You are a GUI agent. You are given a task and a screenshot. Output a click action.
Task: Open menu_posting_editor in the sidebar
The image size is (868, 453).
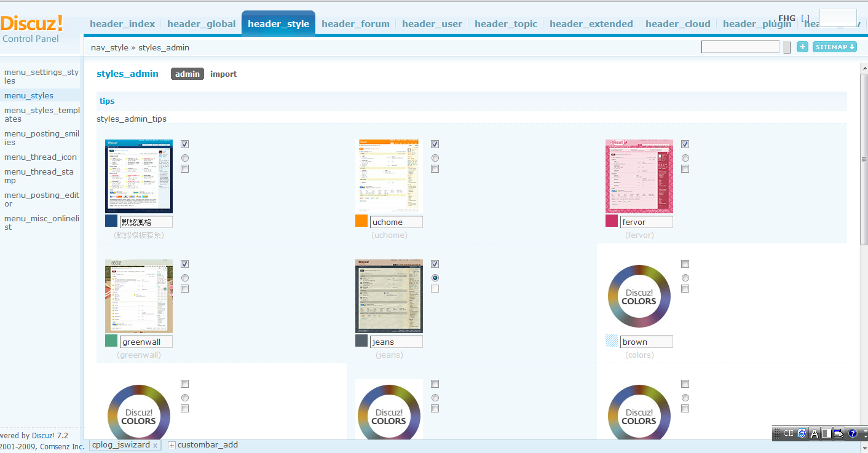41,199
